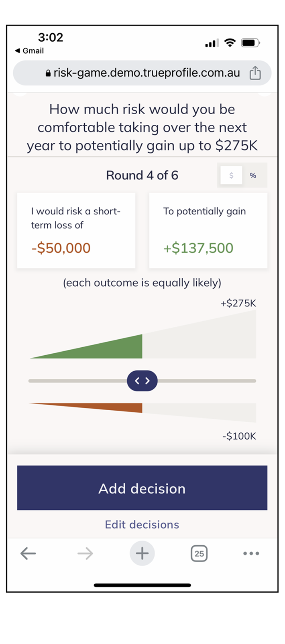
Task: Tap the battery status icon
Action: click(250, 43)
